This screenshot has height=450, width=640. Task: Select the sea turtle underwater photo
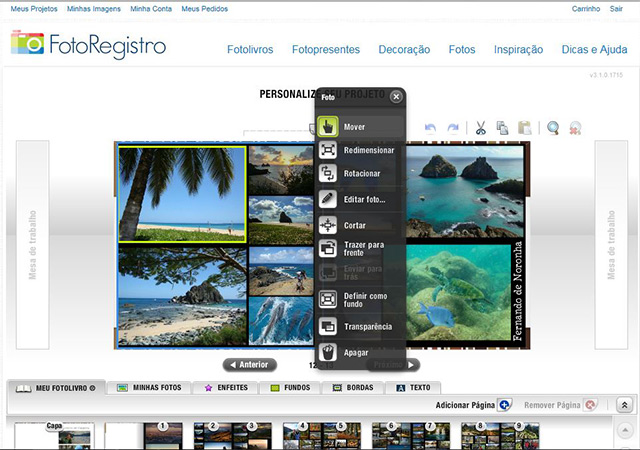point(458,292)
